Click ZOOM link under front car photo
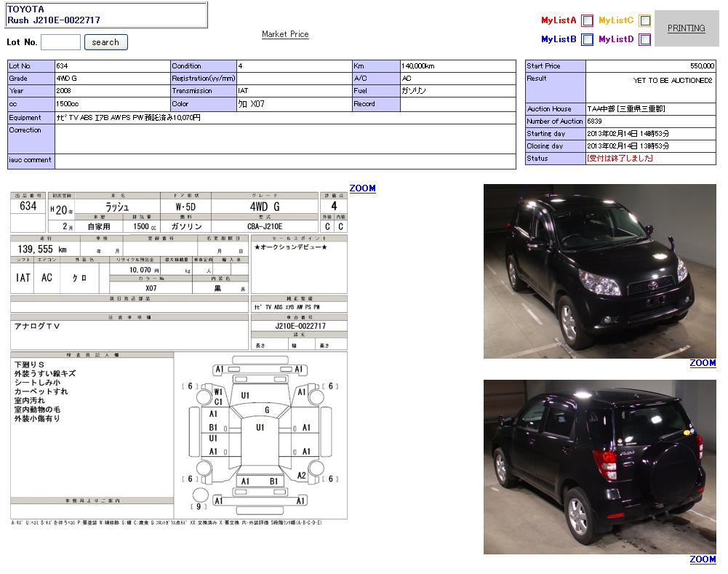 point(703,363)
